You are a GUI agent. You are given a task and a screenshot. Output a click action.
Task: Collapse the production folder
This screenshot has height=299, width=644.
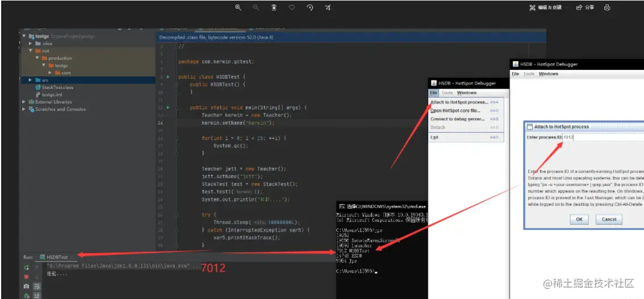(36, 58)
